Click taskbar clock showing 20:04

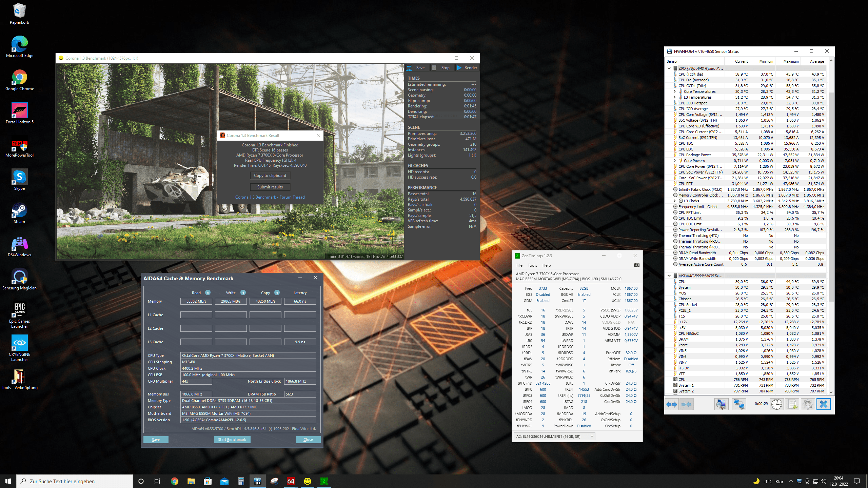pyautogui.click(x=838, y=481)
